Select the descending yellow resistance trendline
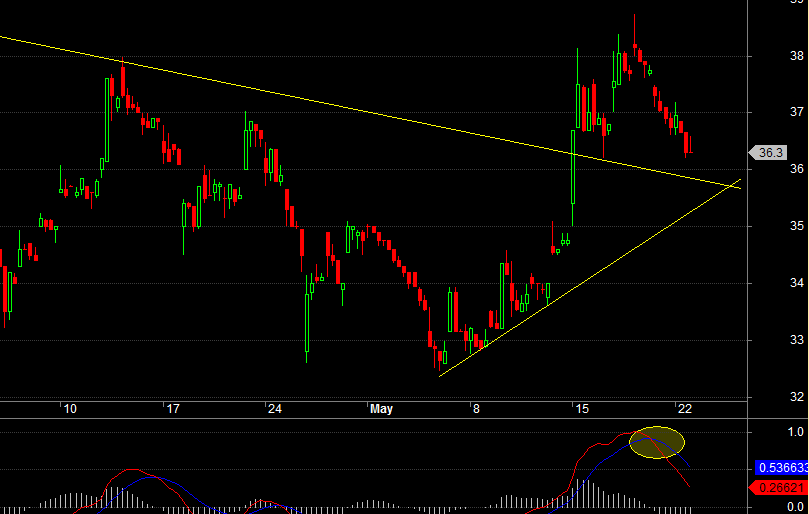Image resolution: width=809 pixels, height=514 pixels. [370, 113]
